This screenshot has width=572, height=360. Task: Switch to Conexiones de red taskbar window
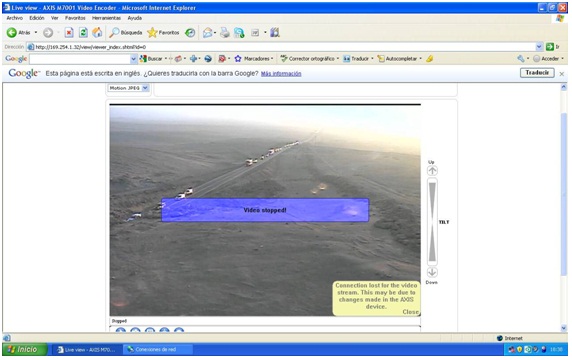(x=158, y=349)
